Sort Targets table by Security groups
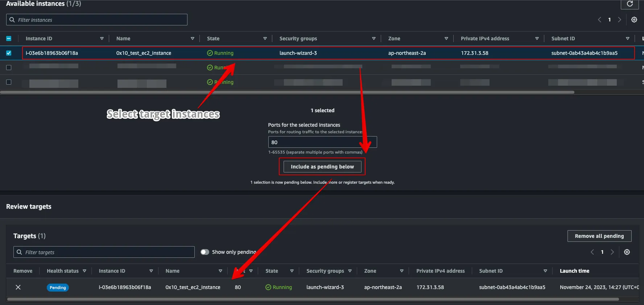 coord(350,271)
